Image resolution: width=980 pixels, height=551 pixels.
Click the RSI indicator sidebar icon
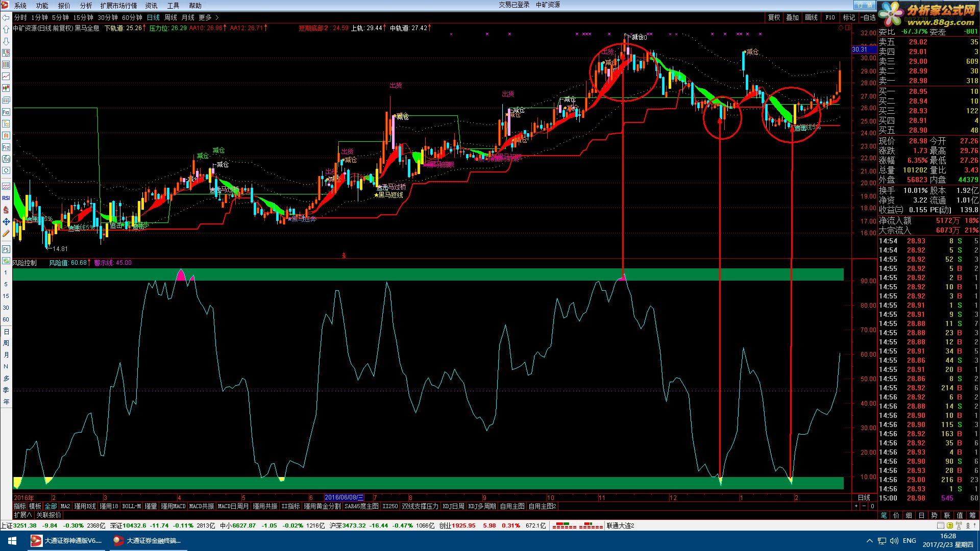(x=6, y=198)
